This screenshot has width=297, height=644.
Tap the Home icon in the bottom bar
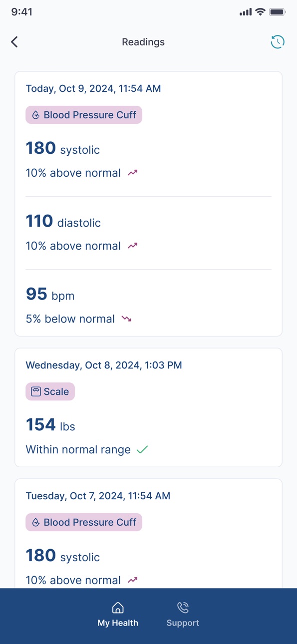118,608
